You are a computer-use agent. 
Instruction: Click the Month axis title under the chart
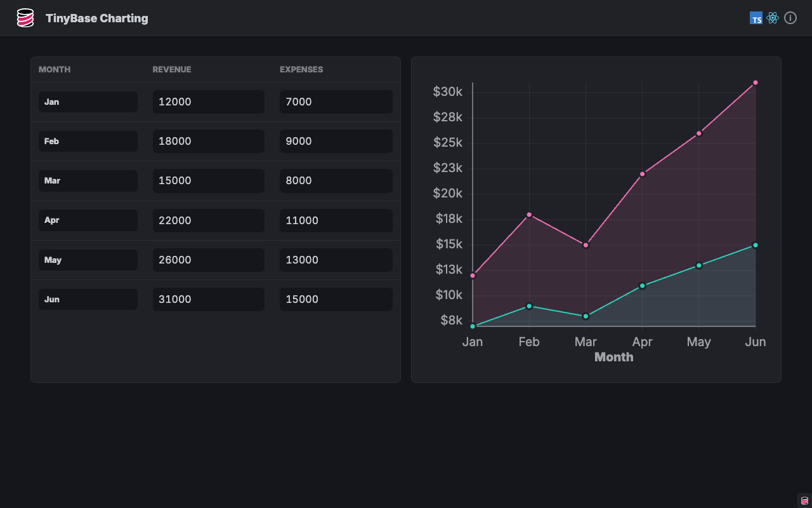click(x=614, y=357)
